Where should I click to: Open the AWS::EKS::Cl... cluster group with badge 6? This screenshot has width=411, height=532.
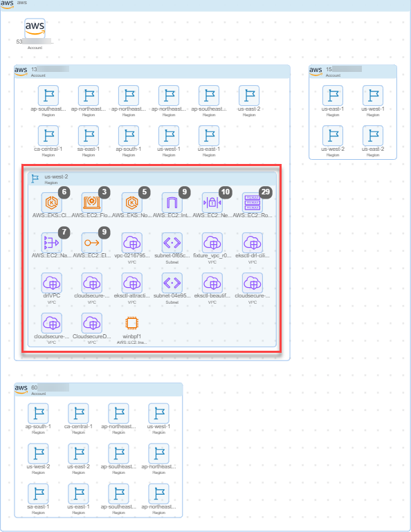(x=52, y=203)
